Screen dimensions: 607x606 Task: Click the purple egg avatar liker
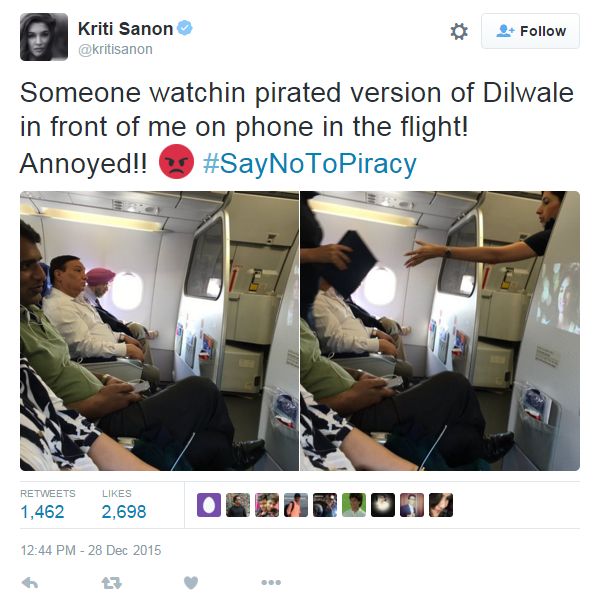point(209,505)
